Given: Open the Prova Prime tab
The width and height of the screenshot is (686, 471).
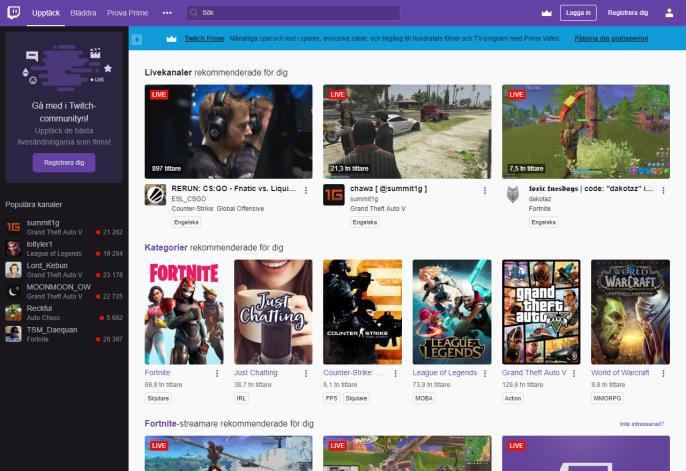Looking at the screenshot, I should 127,13.
